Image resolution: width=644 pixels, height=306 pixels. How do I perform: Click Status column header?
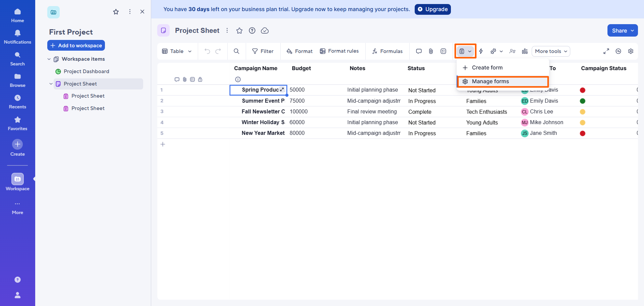(x=416, y=68)
